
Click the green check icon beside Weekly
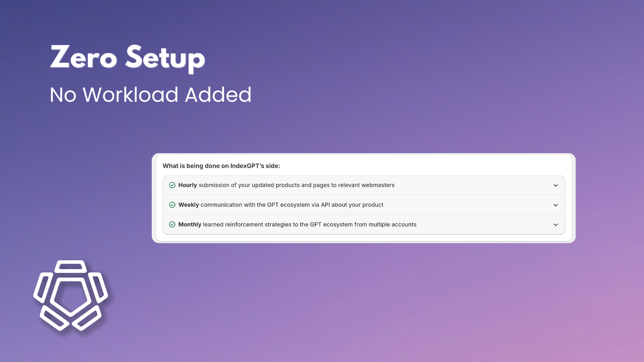click(x=172, y=205)
